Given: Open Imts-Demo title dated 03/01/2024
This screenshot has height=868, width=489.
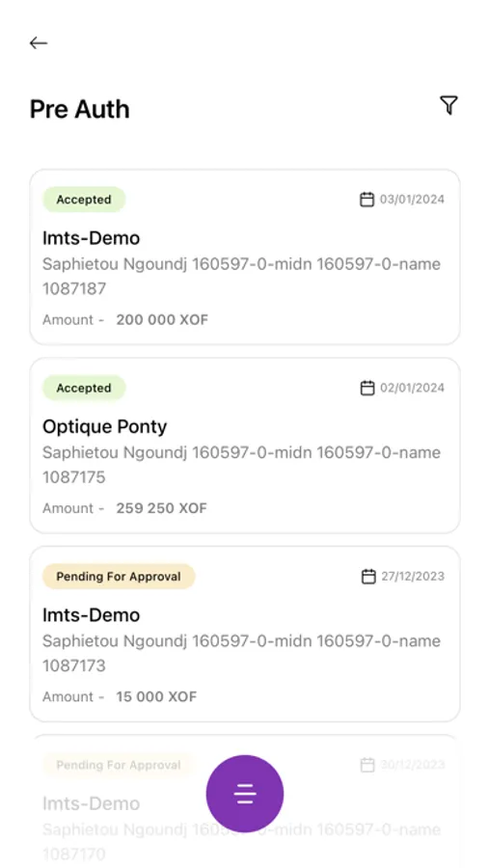Looking at the screenshot, I should pyautogui.click(x=92, y=238).
